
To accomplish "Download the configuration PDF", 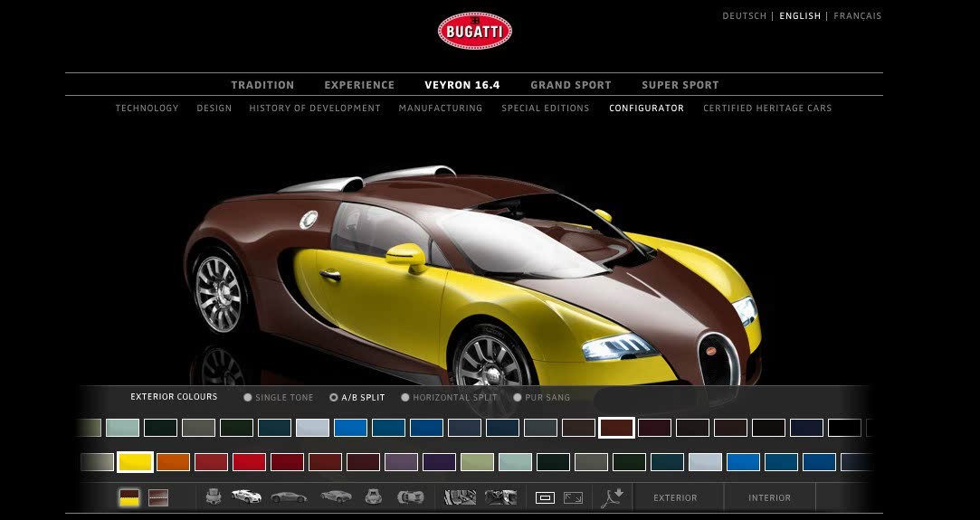I will pos(613,497).
